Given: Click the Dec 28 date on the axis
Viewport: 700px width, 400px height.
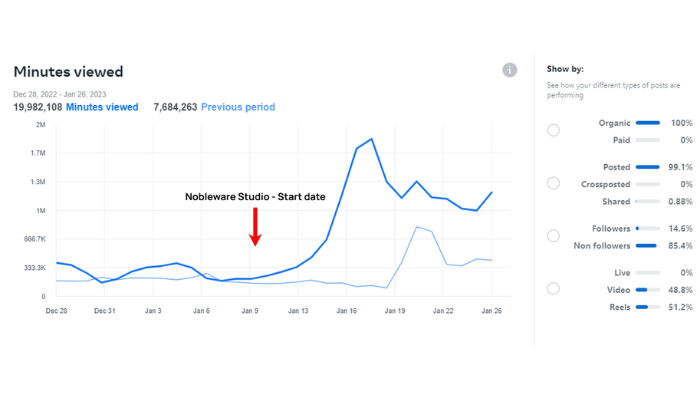Looking at the screenshot, I should click(56, 311).
